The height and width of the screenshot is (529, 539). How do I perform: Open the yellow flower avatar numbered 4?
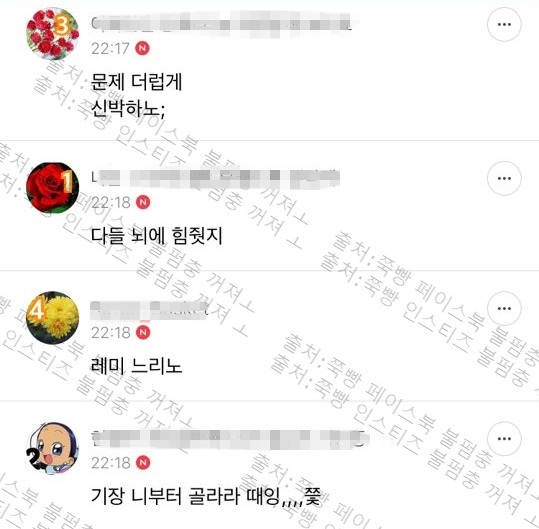(x=53, y=318)
